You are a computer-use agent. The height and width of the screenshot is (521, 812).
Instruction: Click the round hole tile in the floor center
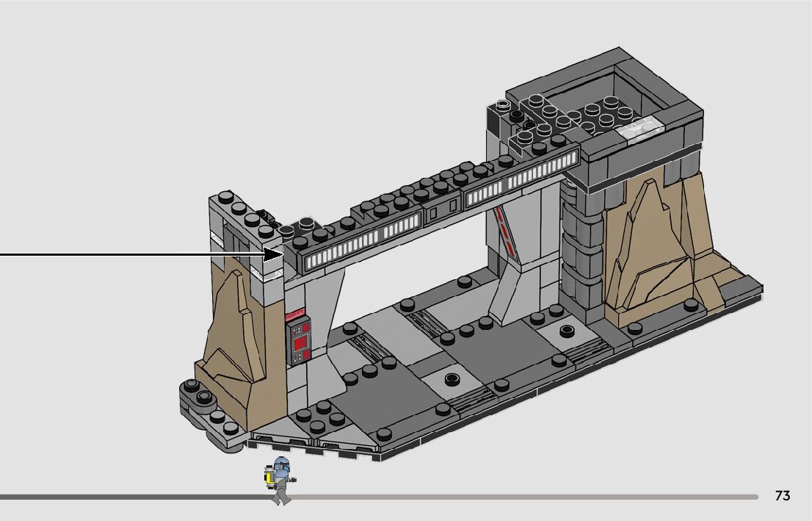click(451, 379)
